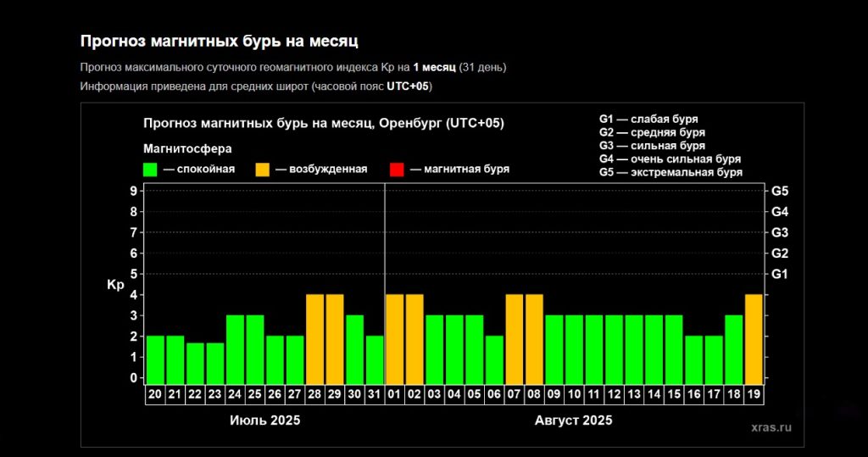This screenshot has width=868, height=457.
Task: Click the 'Июль 2025' month label
Action: pyautogui.click(x=265, y=420)
